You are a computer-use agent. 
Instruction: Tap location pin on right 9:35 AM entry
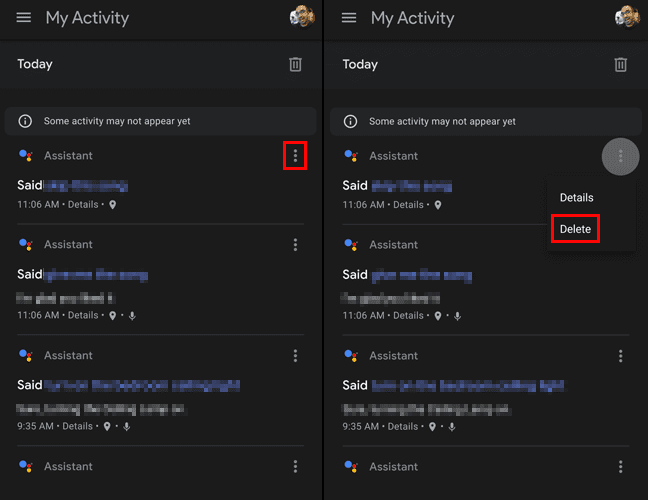point(432,427)
